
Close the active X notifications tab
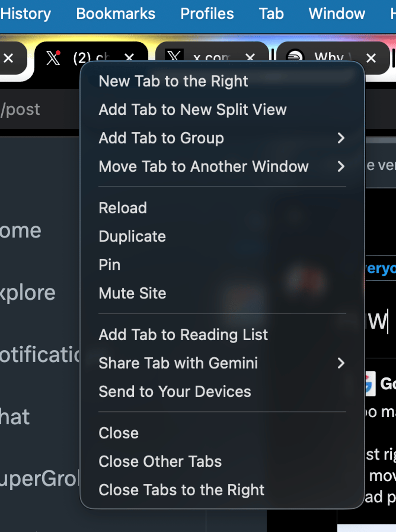129,57
